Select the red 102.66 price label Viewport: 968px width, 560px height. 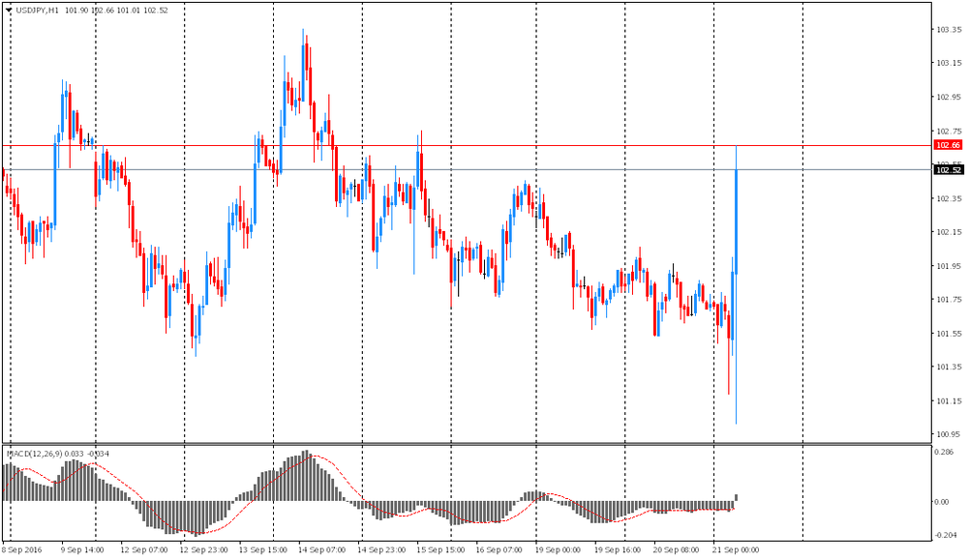coord(948,145)
